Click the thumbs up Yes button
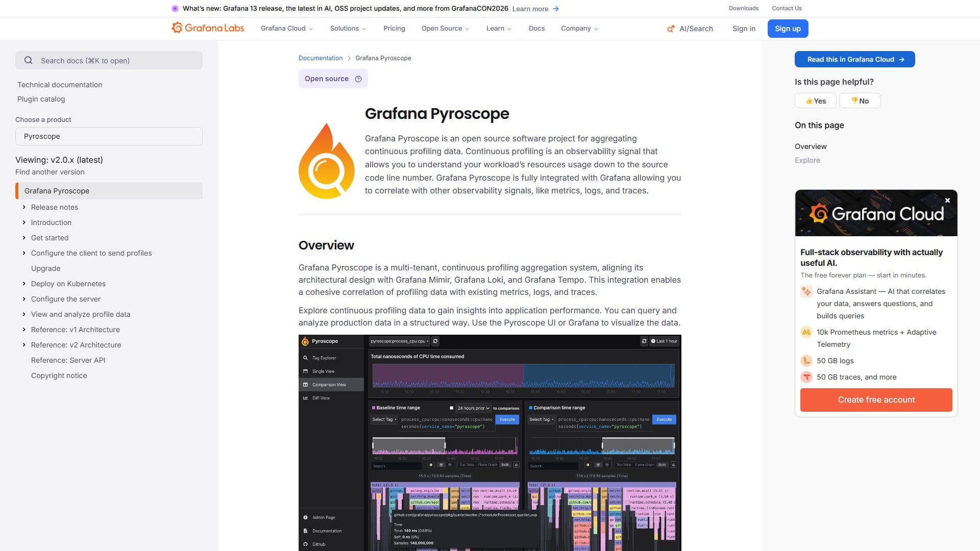 point(815,101)
